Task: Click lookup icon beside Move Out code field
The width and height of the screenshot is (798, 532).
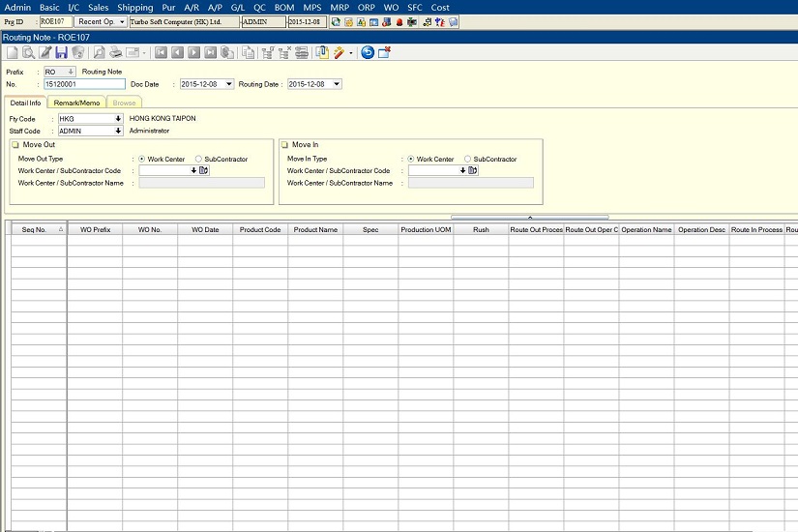Action: [x=204, y=170]
